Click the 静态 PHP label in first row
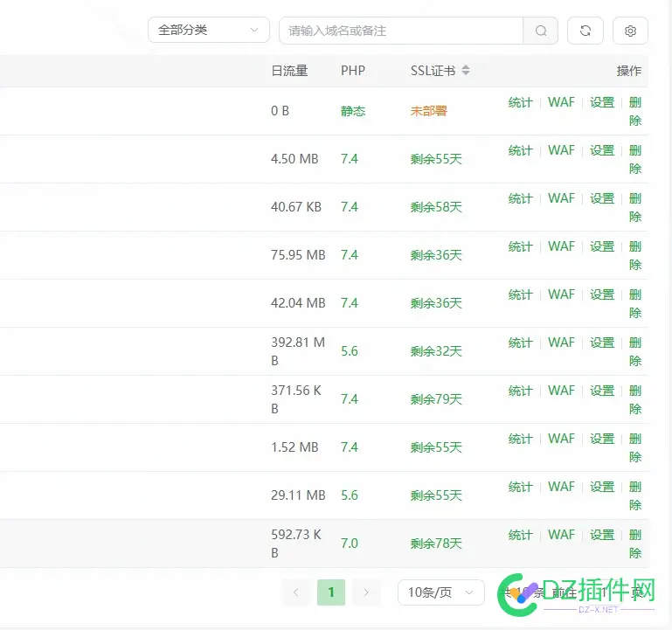 353,111
